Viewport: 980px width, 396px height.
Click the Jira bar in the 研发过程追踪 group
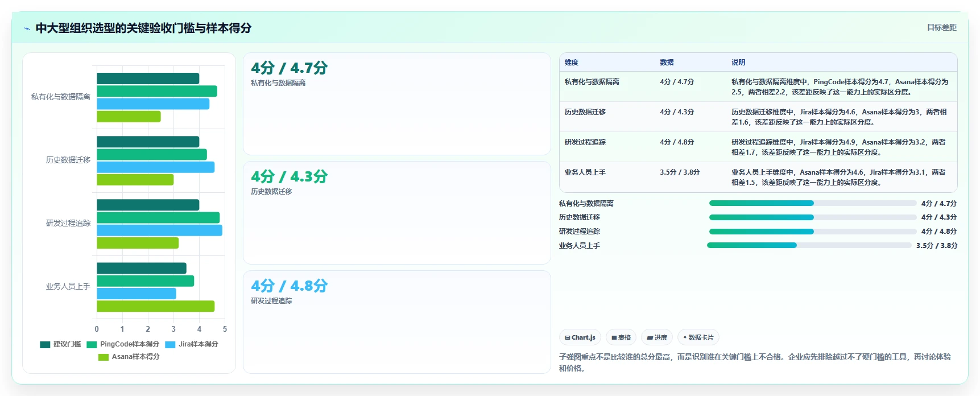tap(159, 230)
